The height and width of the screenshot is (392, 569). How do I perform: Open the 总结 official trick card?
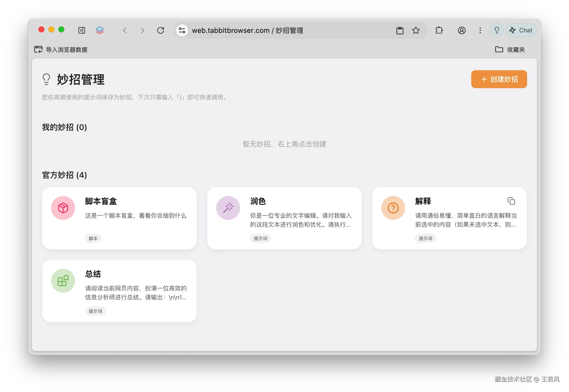pos(119,291)
